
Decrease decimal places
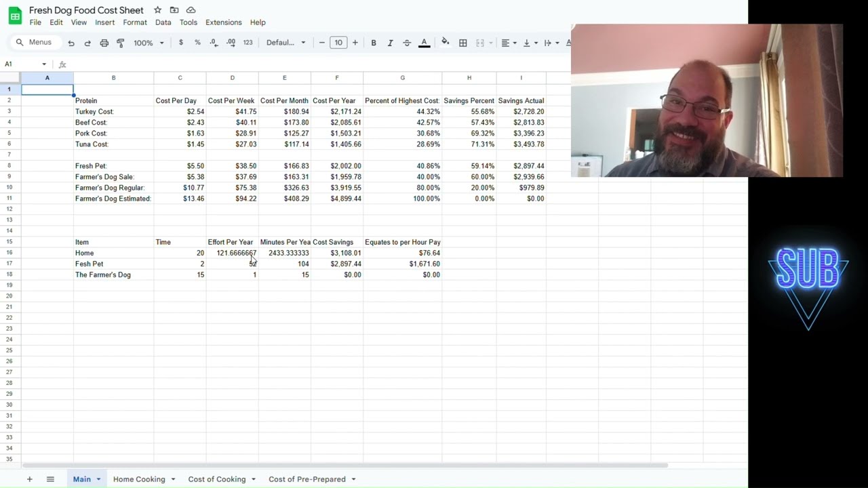pos(214,43)
